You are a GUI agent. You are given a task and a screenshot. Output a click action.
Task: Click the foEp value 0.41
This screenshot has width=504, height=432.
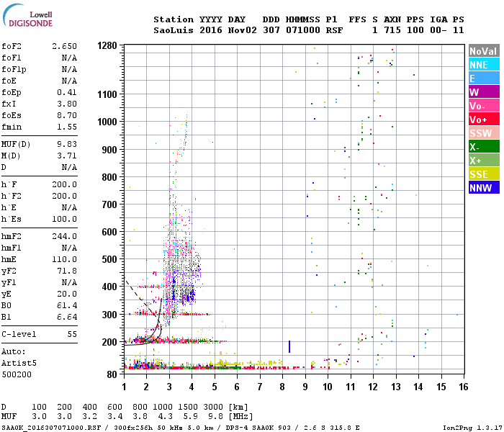click(67, 92)
